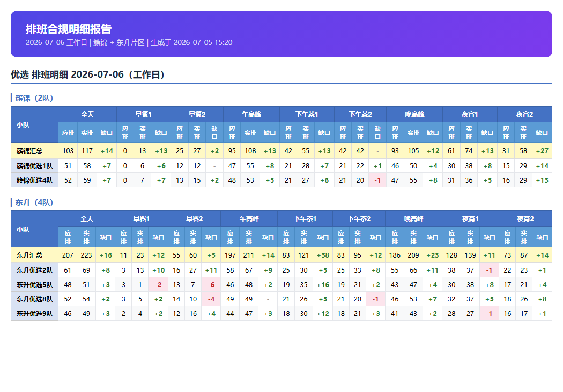This screenshot has width=563, height=392.
Task: Click 东升优选8队 下午茶2 缺口 cell -1
Action: coord(375,299)
